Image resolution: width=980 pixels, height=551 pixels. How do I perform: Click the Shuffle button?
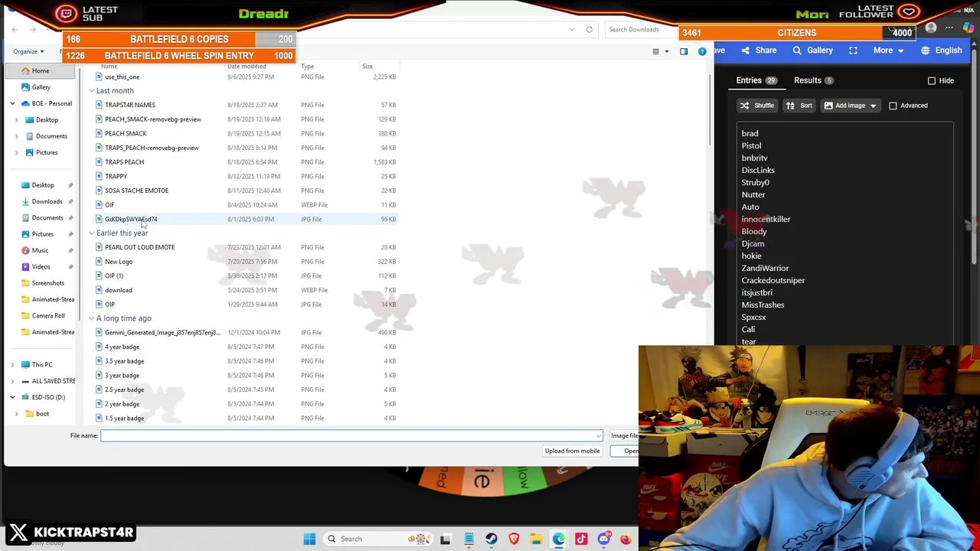point(757,106)
